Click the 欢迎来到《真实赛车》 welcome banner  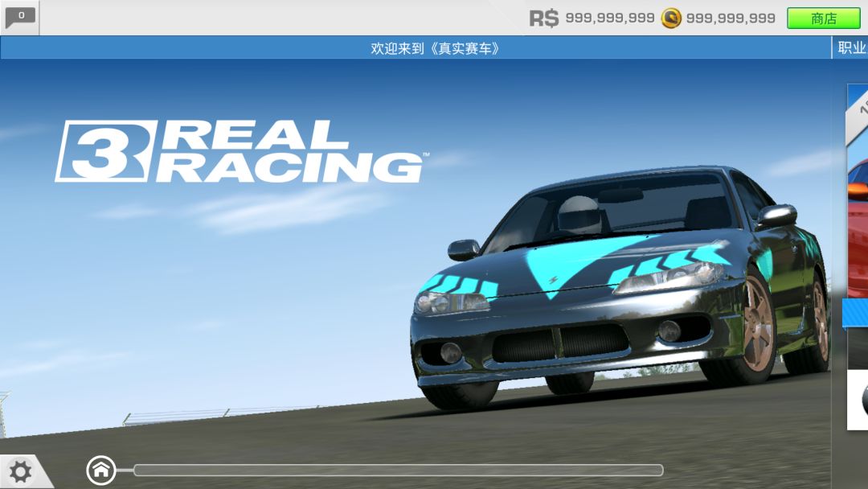click(x=416, y=47)
